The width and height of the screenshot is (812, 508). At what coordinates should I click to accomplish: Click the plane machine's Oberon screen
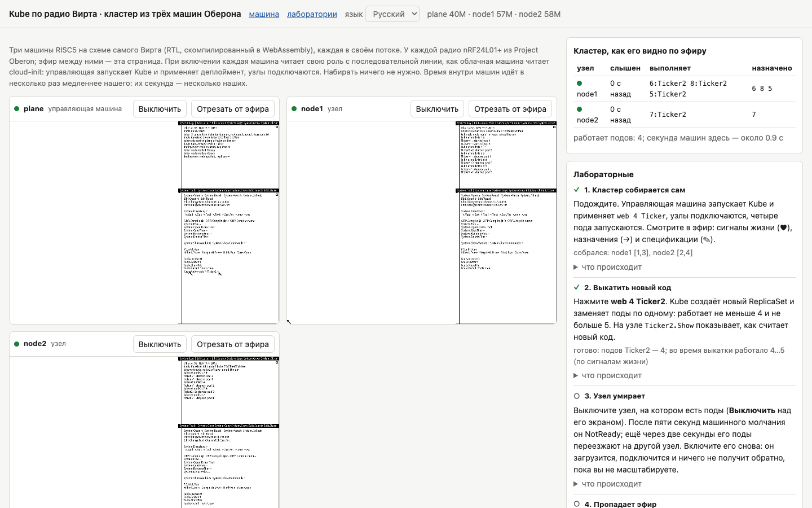point(144,222)
